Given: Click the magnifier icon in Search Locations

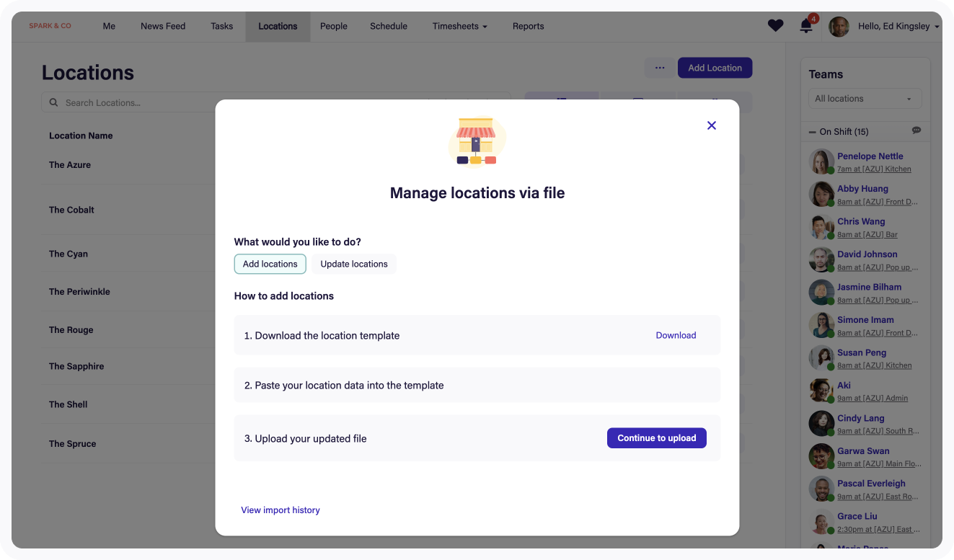Looking at the screenshot, I should [53, 102].
